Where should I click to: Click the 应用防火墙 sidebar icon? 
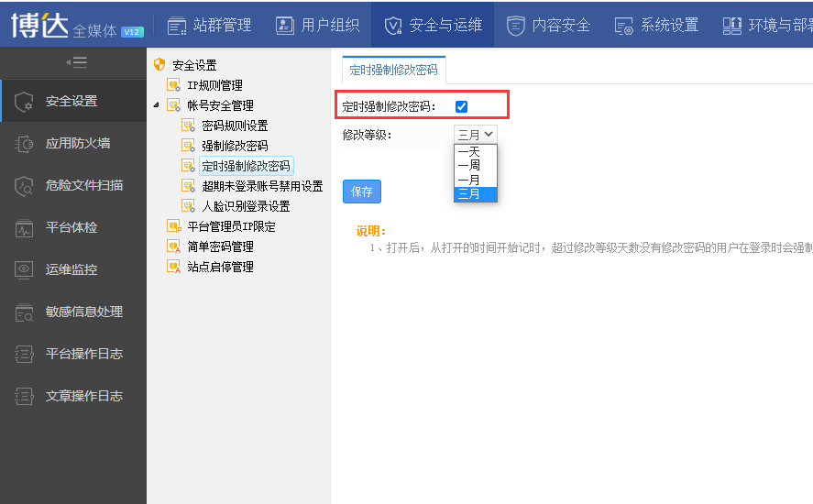(25, 144)
